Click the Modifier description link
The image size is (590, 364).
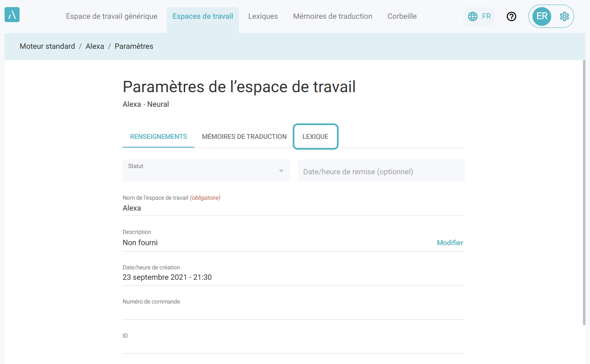[449, 243]
